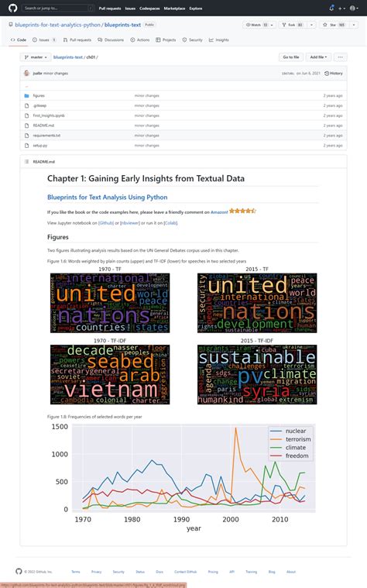
Task: Open the Add file dropdown
Action: tap(318, 57)
